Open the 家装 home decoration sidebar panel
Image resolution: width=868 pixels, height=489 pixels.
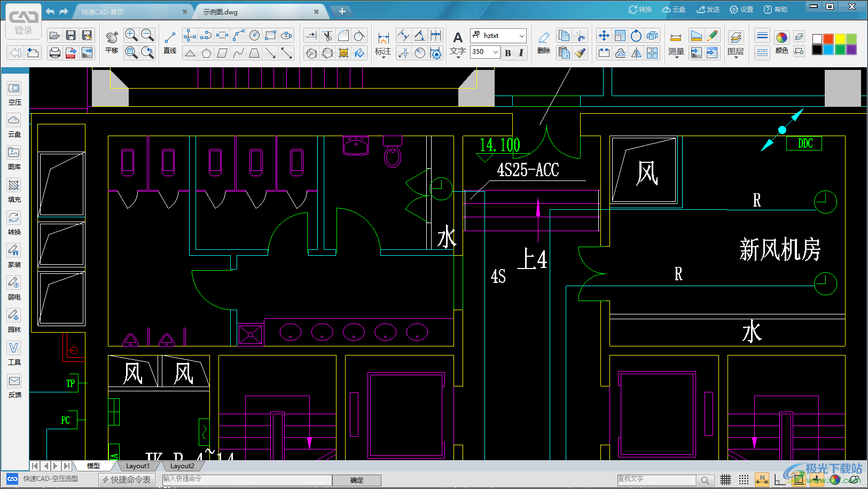click(x=14, y=256)
